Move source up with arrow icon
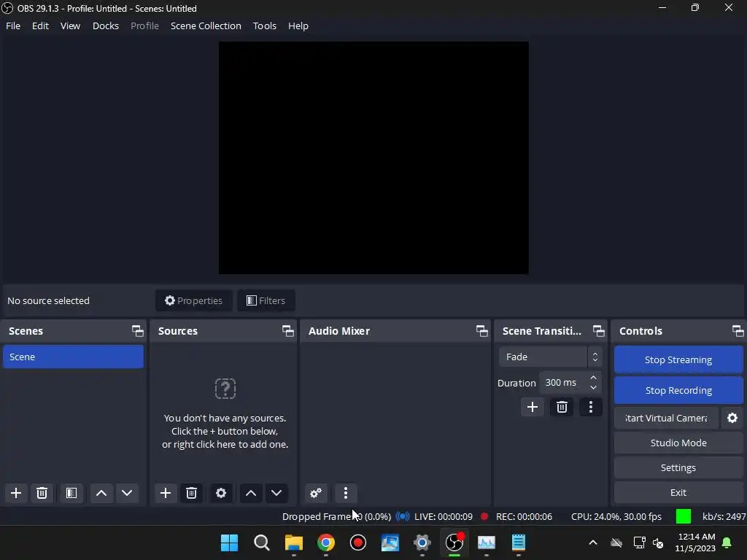Screen dimensions: 747x560 (x=251, y=493)
